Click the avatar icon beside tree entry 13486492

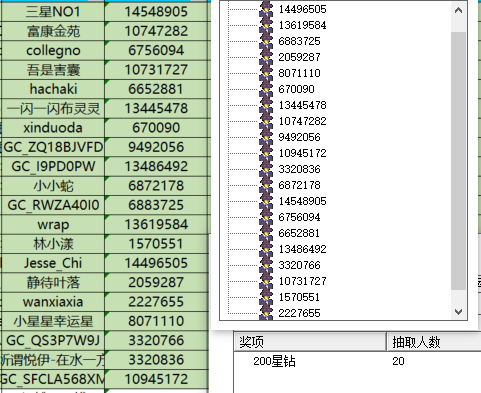coord(266,249)
